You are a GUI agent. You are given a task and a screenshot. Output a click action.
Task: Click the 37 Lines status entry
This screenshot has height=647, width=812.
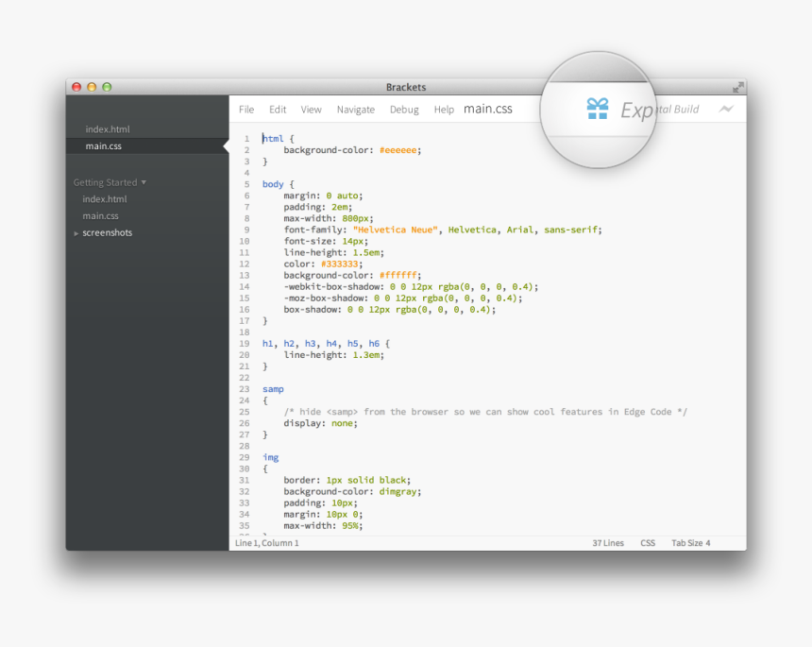pyautogui.click(x=608, y=543)
